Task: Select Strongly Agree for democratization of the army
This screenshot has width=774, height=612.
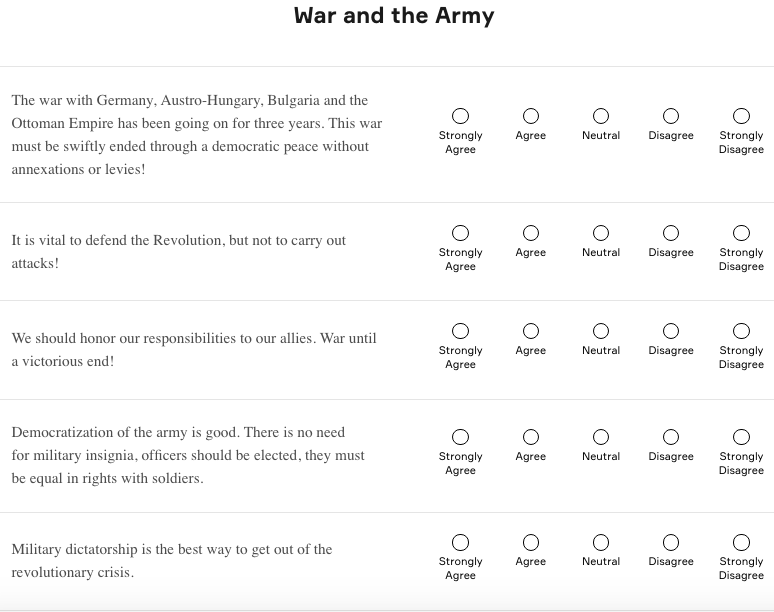Action: pyautogui.click(x=460, y=437)
